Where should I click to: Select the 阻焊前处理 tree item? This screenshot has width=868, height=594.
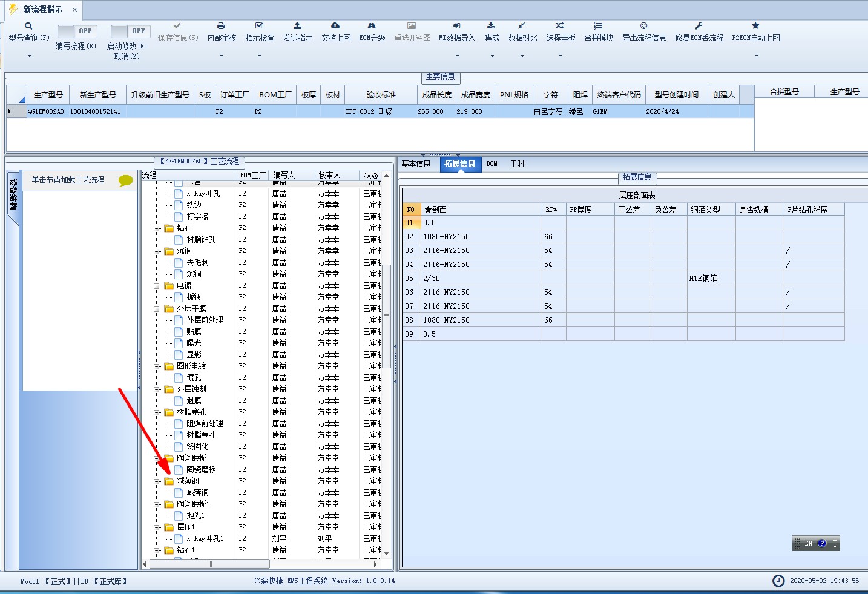pos(205,424)
